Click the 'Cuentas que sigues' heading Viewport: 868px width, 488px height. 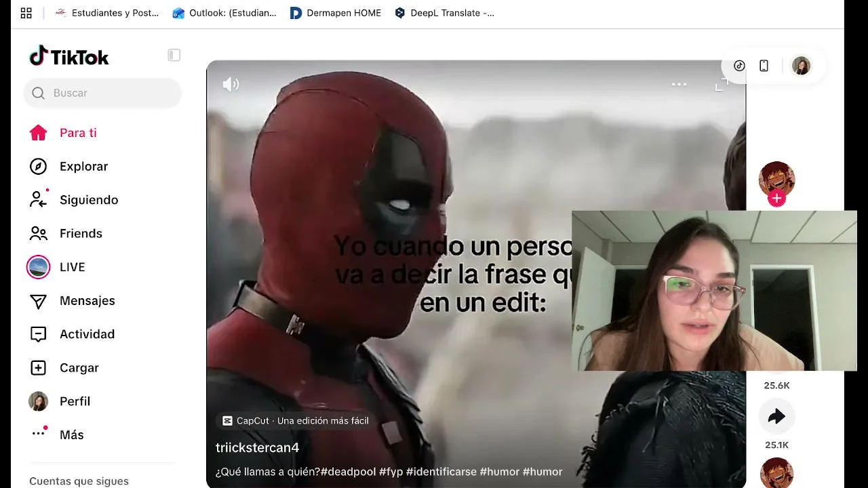pyautogui.click(x=79, y=481)
